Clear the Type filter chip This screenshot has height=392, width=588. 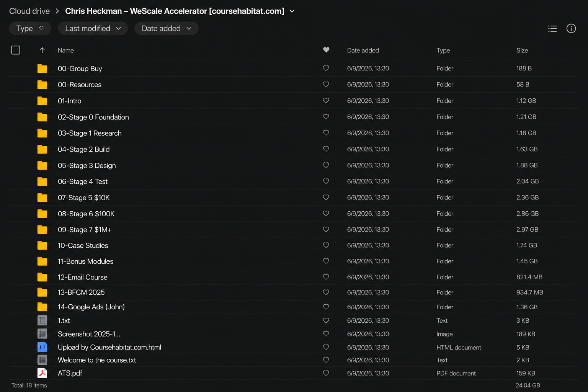[41, 28]
